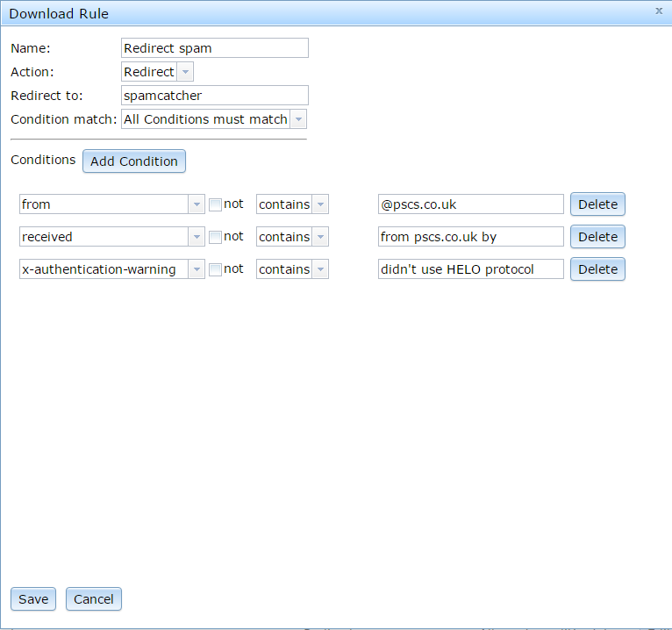
Task: Delete the HELO protocol condition
Action: click(597, 269)
